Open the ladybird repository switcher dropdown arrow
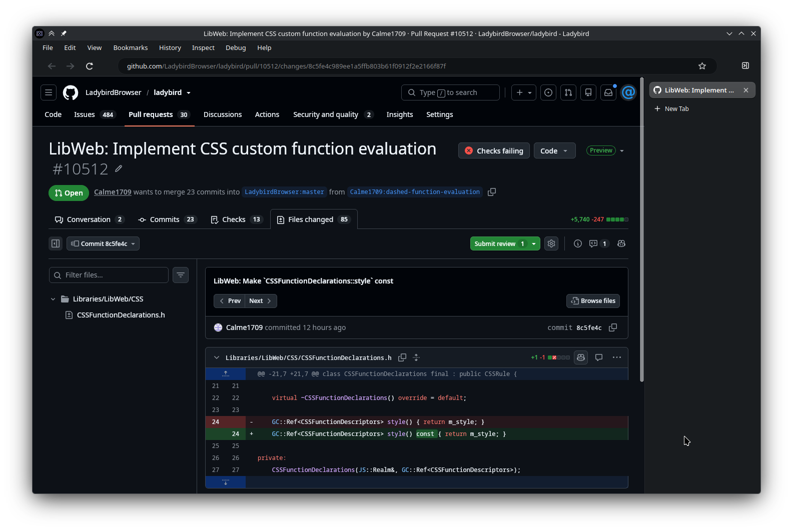This screenshot has height=532, width=793. click(189, 93)
